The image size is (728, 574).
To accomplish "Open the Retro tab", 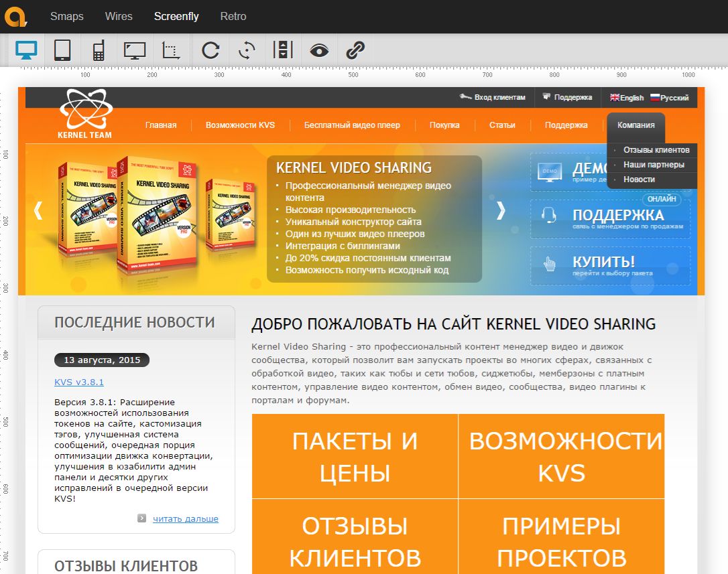I will click(x=233, y=16).
